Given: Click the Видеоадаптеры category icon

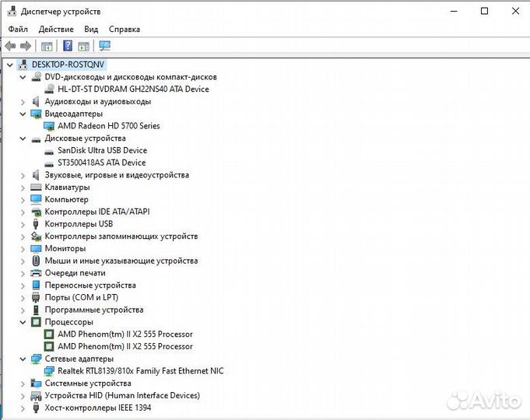Looking at the screenshot, I should point(36,114).
